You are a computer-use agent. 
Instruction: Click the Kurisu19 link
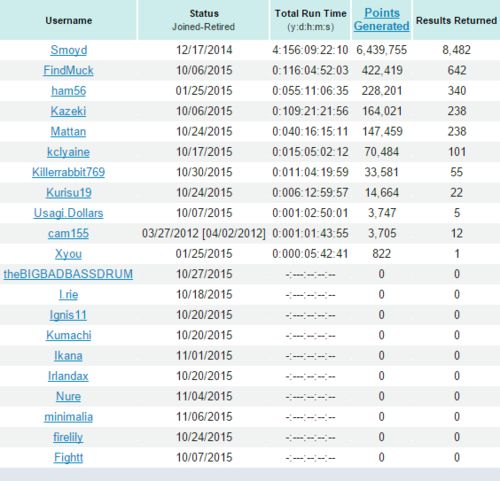[69, 192]
